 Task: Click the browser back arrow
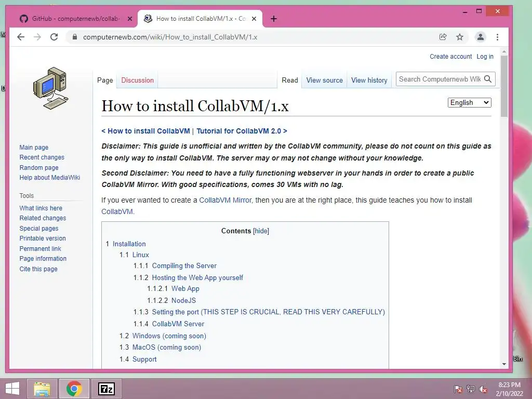click(x=21, y=37)
